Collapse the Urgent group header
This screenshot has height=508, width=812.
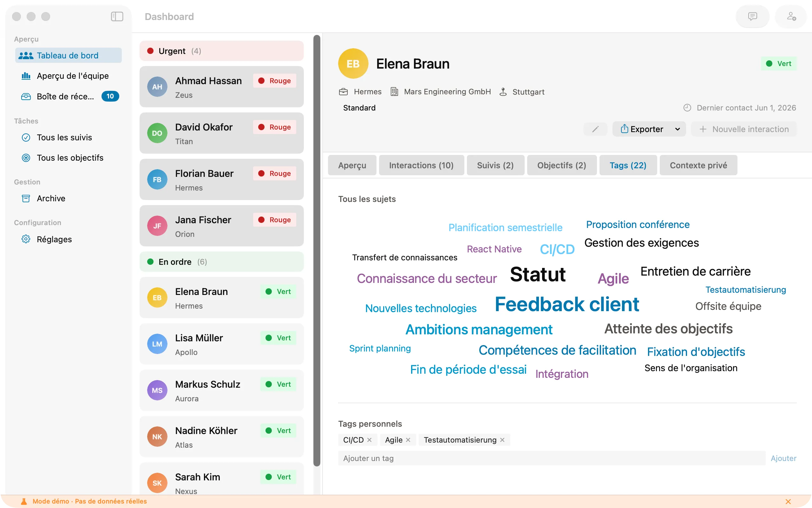pos(221,51)
